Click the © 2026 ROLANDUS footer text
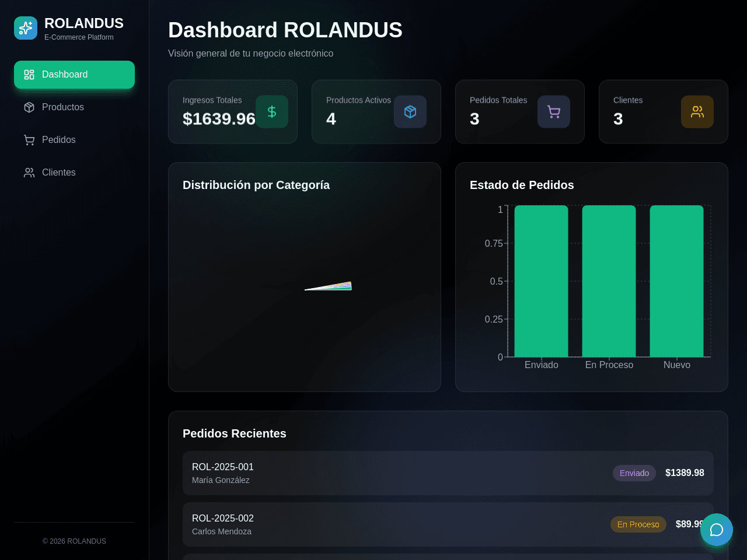747x560 pixels. click(x=74, y=541)
